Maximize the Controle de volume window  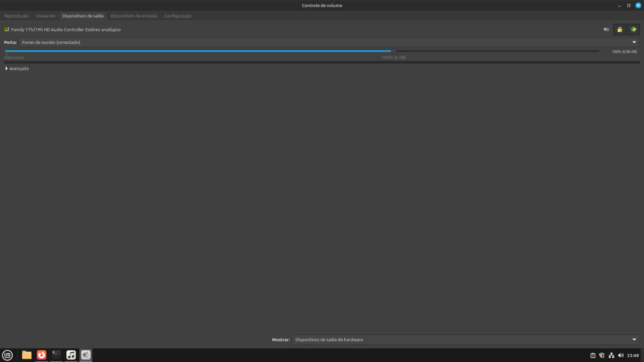pyautogui.click(x=629, y=6)
